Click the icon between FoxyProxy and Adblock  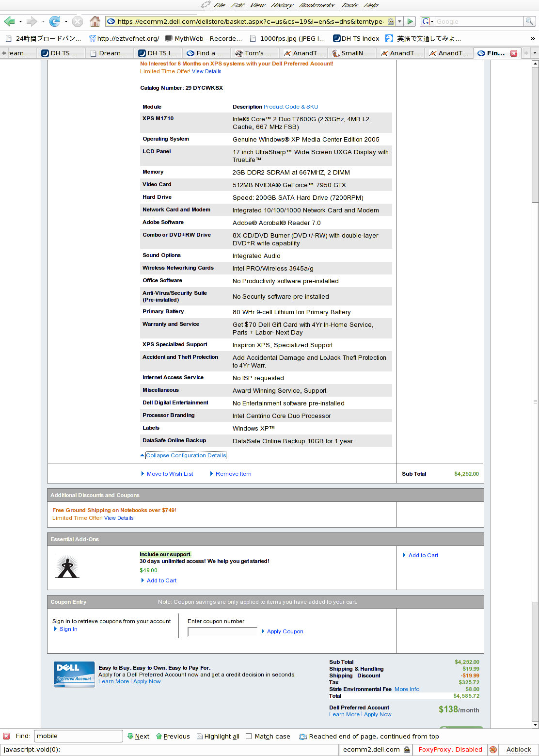(493, 750)
